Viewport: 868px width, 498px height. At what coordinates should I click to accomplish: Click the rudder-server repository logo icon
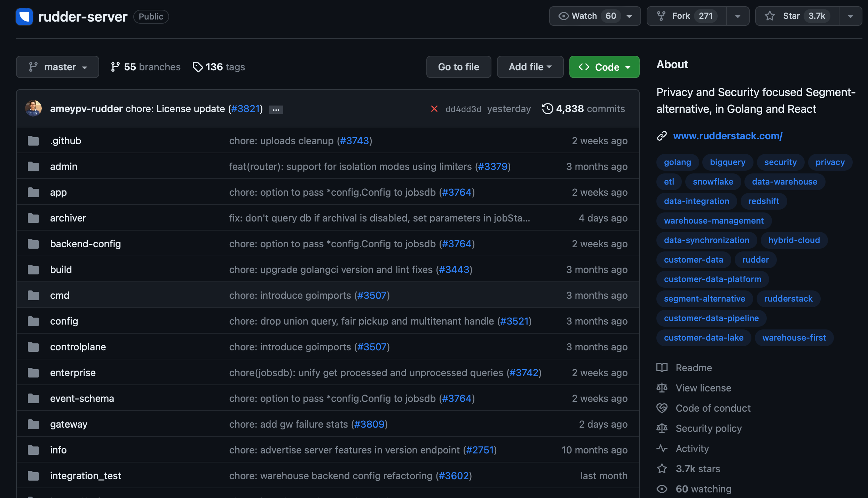(x=24, y=16)
